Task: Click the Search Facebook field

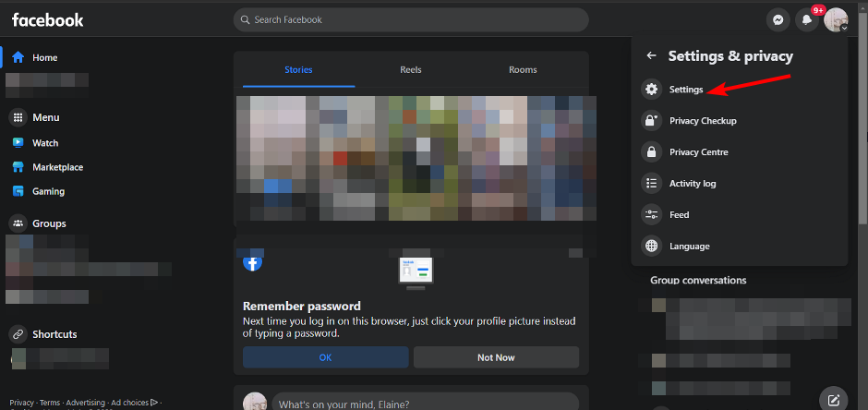Action: coord(411,20)
